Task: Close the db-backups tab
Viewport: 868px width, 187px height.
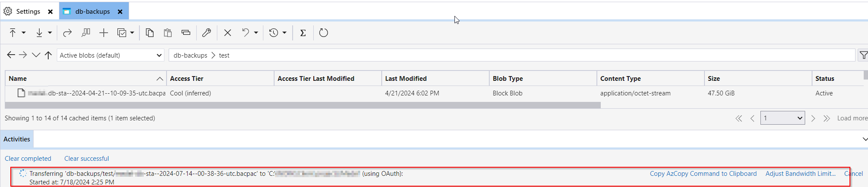Action: 120,12
